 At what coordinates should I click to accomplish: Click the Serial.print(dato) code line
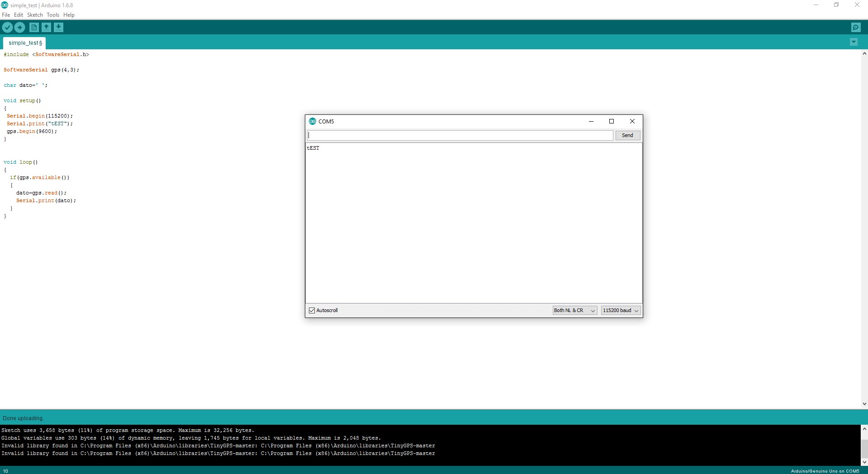(x=46, y=200)
